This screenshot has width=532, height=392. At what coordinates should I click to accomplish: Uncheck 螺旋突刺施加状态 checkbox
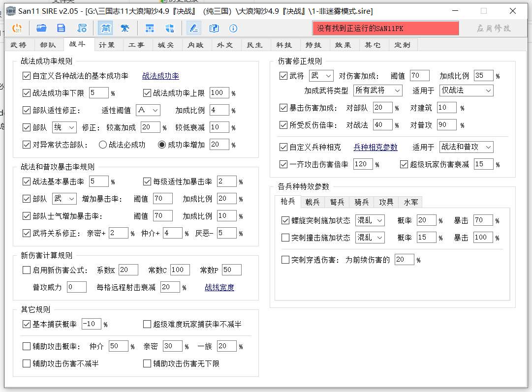pyautogui.click(x=285, y=220)
